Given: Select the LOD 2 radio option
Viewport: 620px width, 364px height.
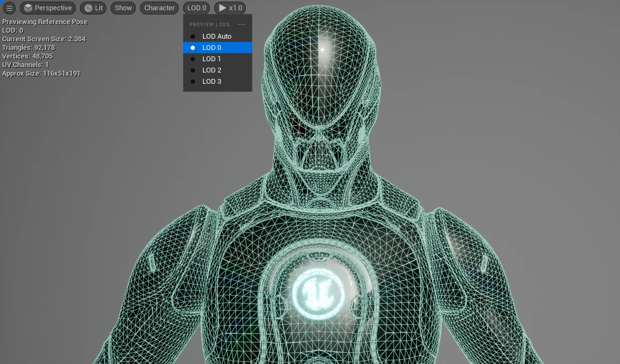Looking at the screenshot, I should point(217,70).
